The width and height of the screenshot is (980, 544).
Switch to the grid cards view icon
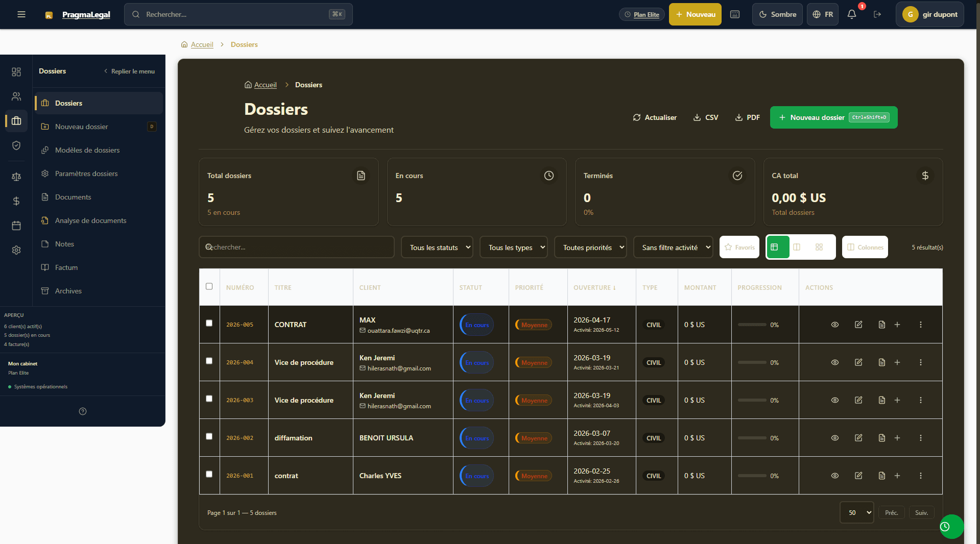pyautogui.click(x=819, y=247)
